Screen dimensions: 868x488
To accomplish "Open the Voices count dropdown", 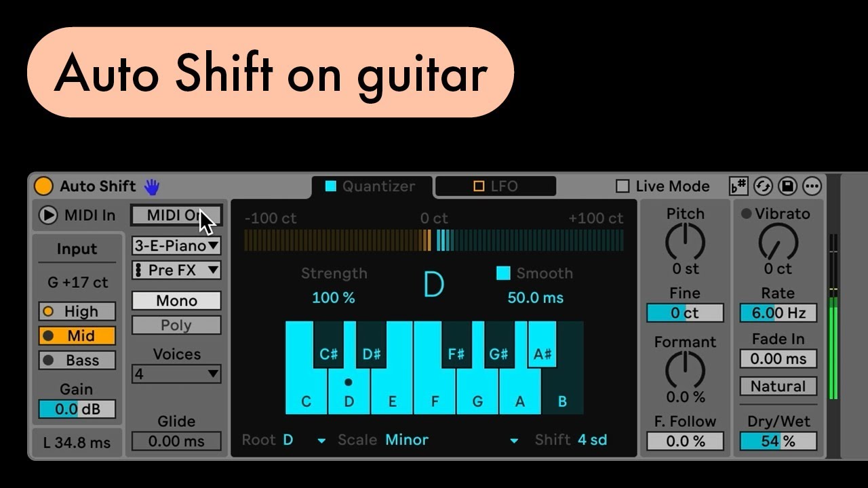I will 176,373.
